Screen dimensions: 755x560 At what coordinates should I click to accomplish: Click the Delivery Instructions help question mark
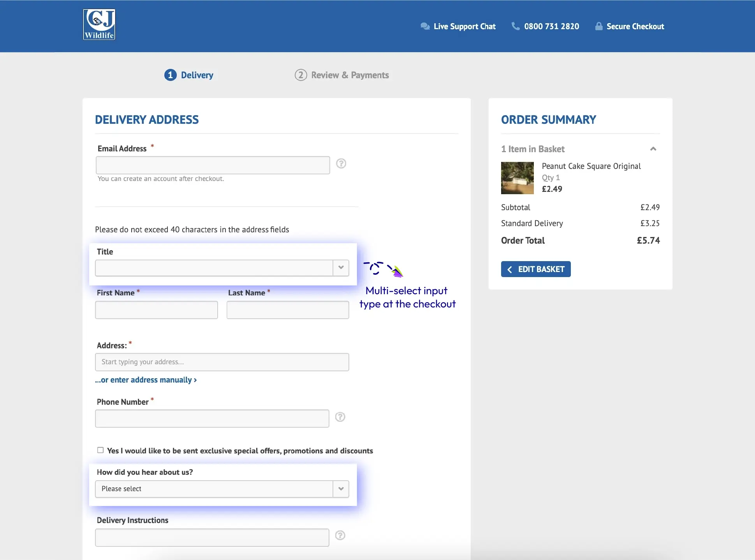coord(340,535)
